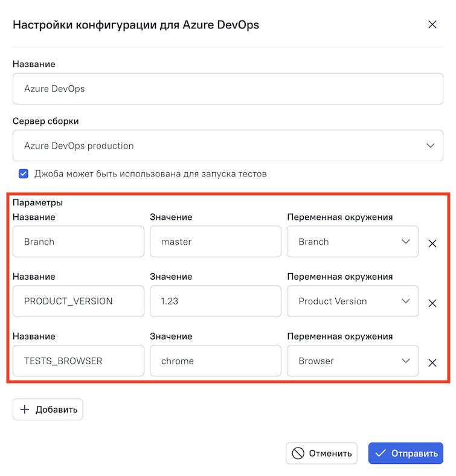456x476 pixels.
Task: Click the job can run tests label text
Action: click(150, 174)
